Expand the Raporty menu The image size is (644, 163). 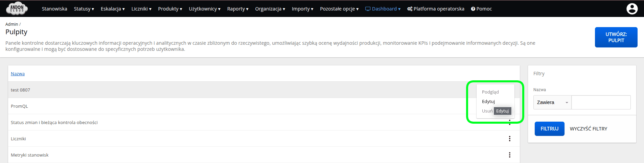(237, 9)
